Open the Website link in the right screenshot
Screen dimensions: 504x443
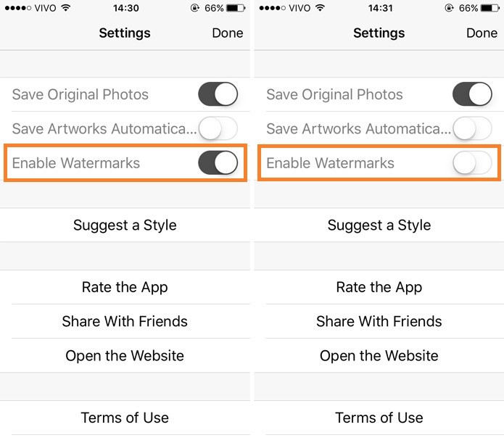(x=379, y=356)
